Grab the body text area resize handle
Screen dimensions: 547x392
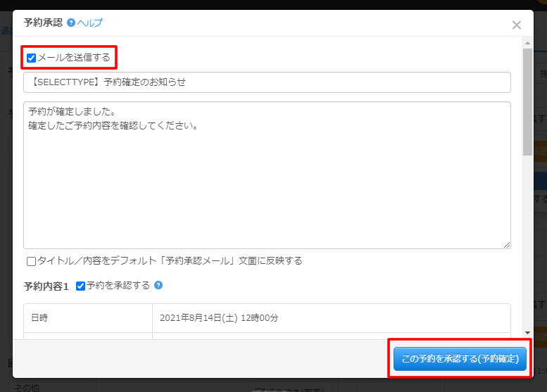click(507, 244)
